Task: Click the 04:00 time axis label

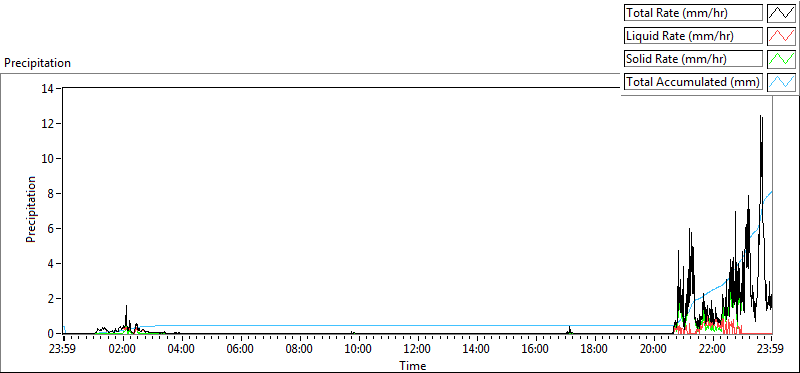Action: pyautogui.click(x=181, y=350)
